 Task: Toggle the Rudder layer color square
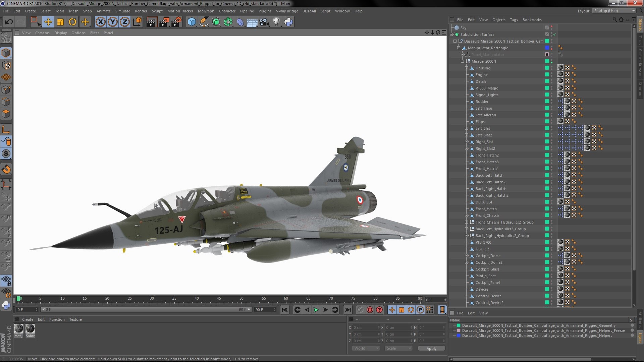coord(547,102)
